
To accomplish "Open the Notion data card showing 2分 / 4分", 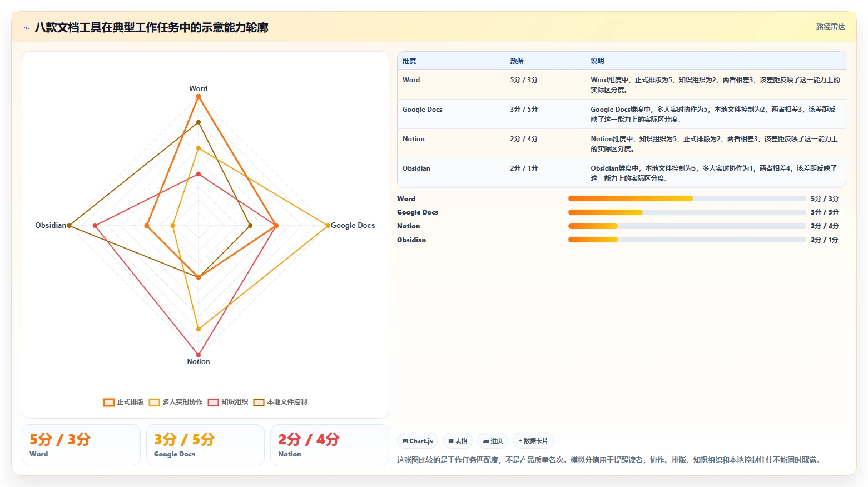I will (329, 445).
